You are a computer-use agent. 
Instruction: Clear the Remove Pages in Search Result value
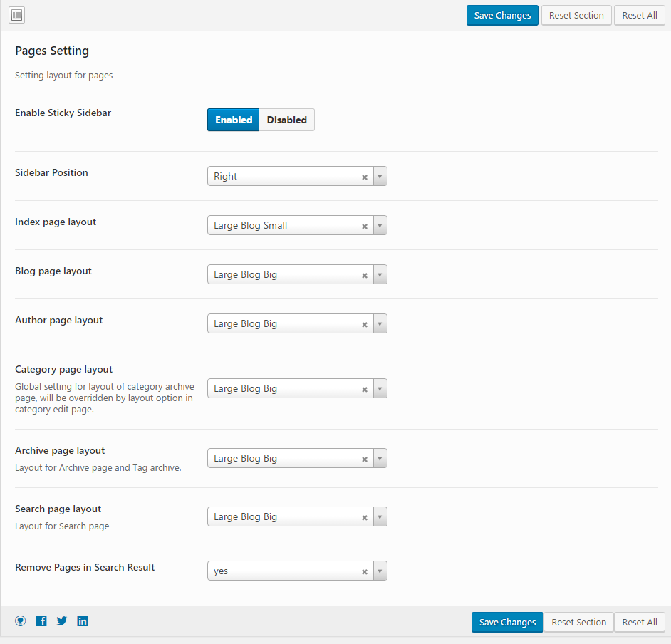coord(365,571)
